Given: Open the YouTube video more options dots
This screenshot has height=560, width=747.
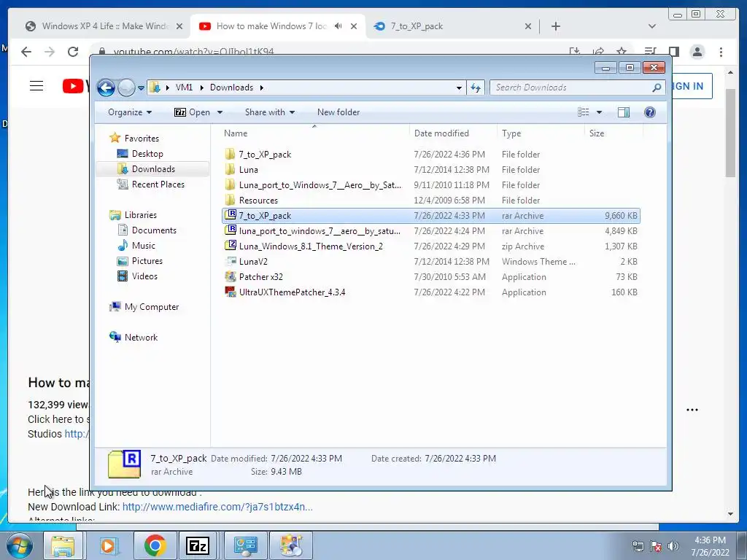Looking at the screenshot, I should coord(692,410).
